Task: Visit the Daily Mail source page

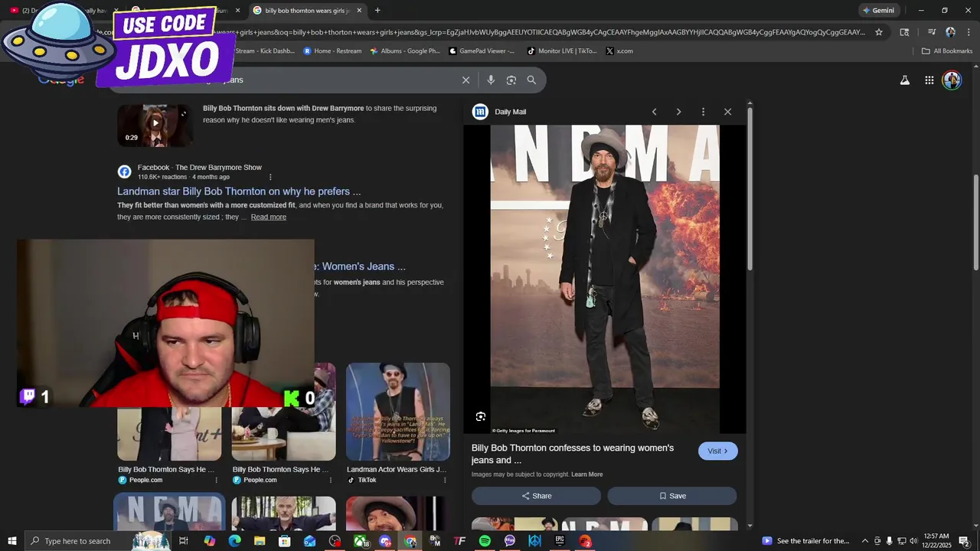Action: [718, 451]
